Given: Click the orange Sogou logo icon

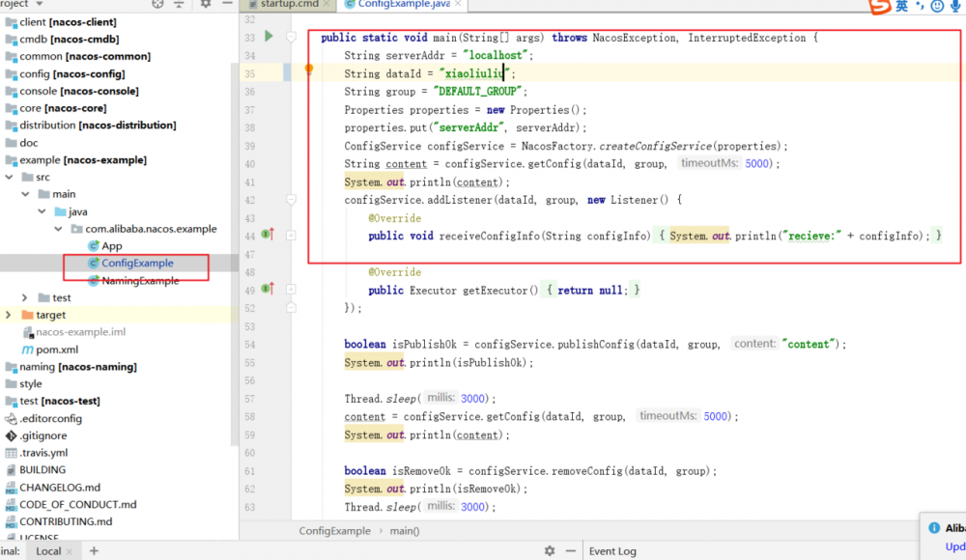Looking at the screenshot, I should (882, 6).
